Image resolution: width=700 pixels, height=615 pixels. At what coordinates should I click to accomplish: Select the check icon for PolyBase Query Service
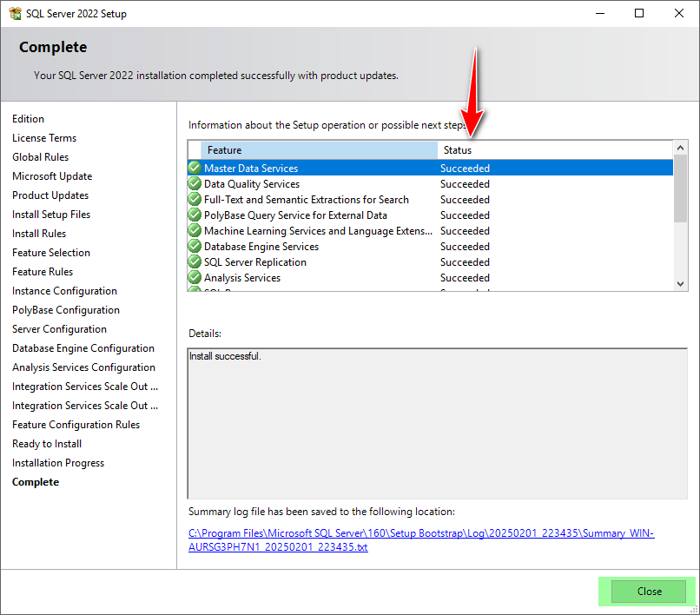click(x=194, y=215)
